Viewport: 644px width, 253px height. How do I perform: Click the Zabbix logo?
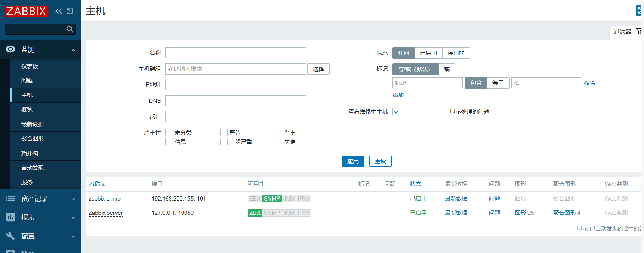[x=26, y=11]
